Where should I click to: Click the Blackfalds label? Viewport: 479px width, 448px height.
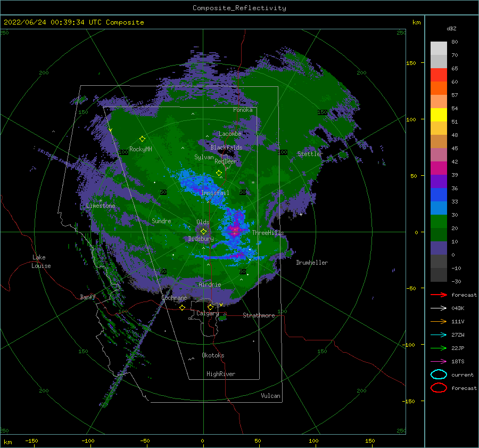pyautogui.click(x=226, y=148)
